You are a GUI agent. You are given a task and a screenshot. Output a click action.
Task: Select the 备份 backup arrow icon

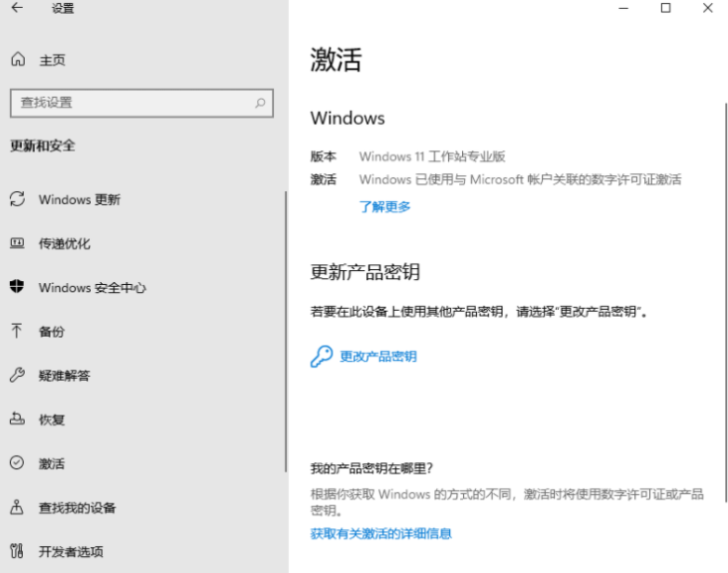click(17, 331)
